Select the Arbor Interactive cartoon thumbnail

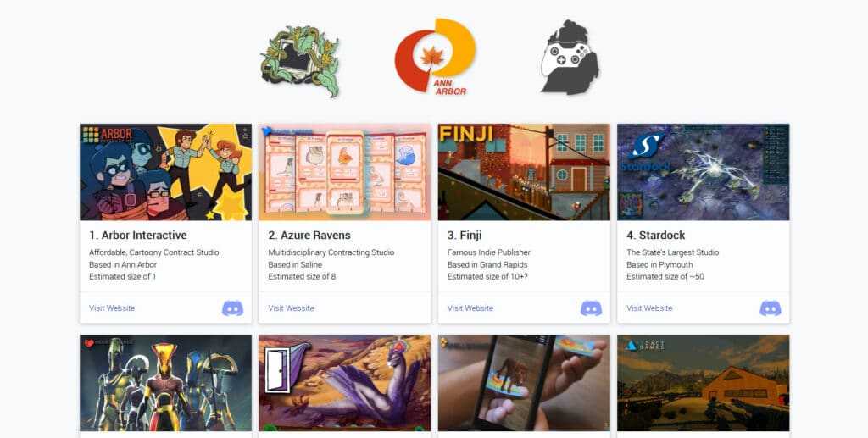[x=165, y=172]
